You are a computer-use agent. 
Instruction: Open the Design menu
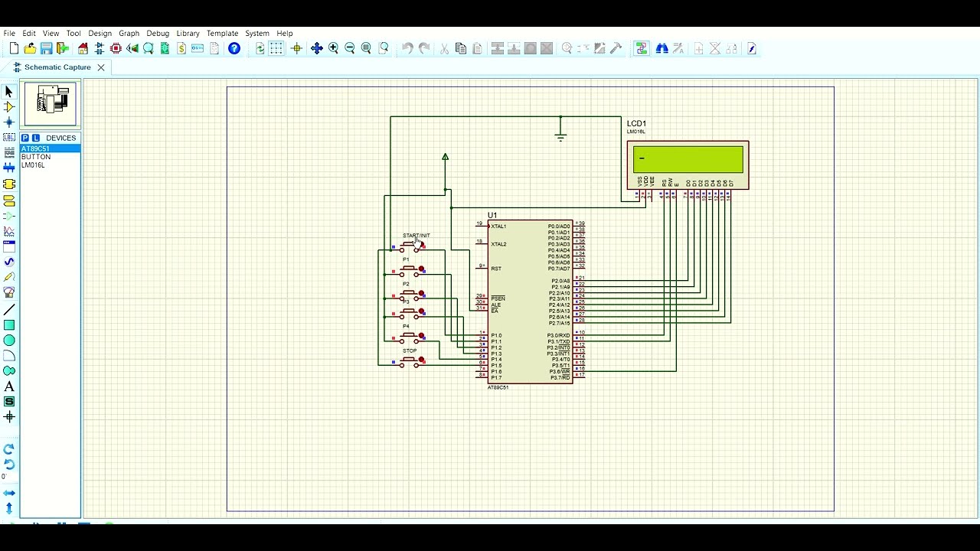click(x=100, y=34)
